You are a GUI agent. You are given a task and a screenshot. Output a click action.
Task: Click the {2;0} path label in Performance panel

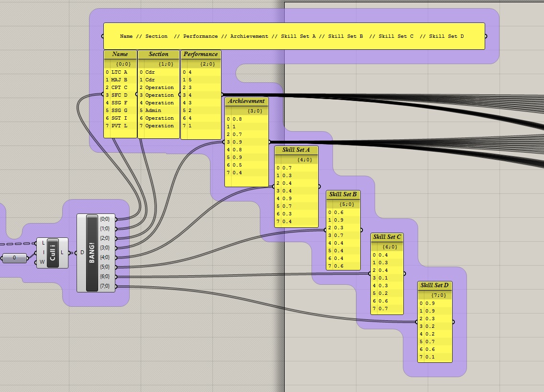208,64
